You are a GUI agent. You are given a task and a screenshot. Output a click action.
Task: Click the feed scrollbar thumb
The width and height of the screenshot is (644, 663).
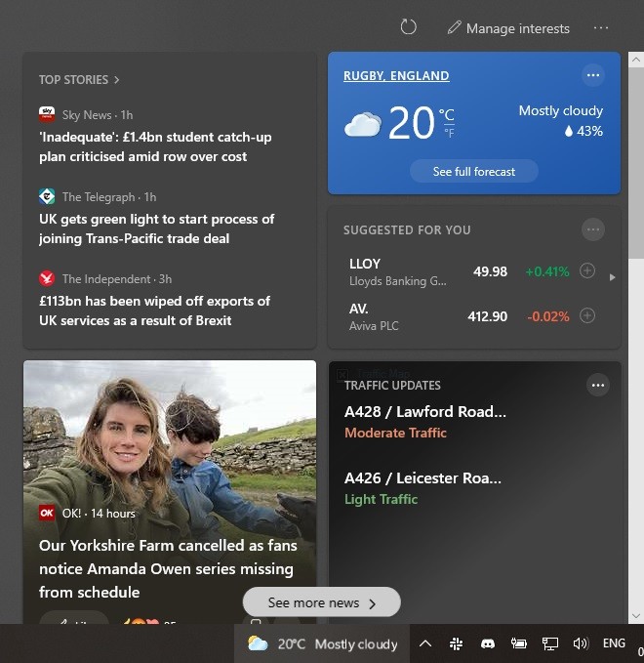click(x=636, y=163)
